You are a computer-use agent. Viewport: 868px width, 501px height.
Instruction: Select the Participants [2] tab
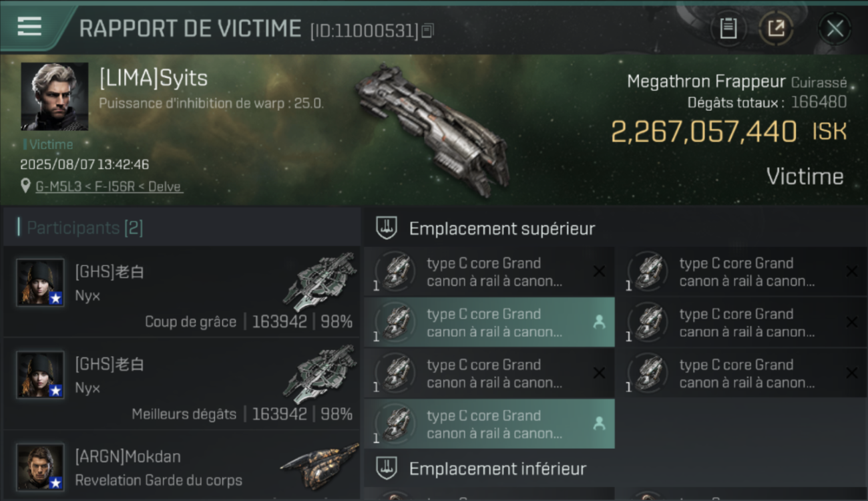tap(84, 228)
